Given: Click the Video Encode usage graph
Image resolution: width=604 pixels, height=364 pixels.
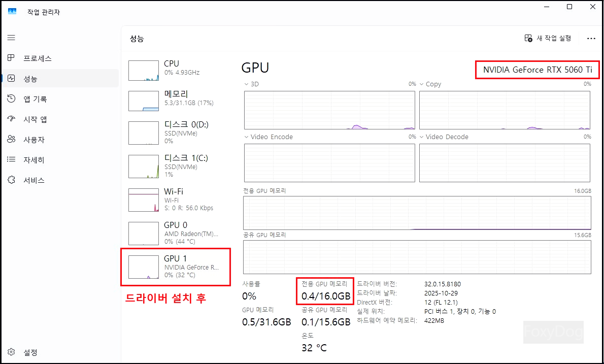Looking at the screenshot, I should [329, 163].
